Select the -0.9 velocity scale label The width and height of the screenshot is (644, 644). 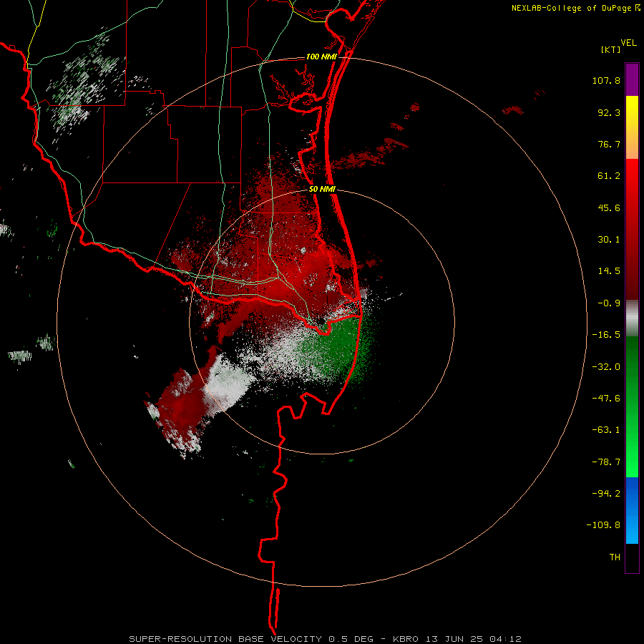(x=609, y=303)
